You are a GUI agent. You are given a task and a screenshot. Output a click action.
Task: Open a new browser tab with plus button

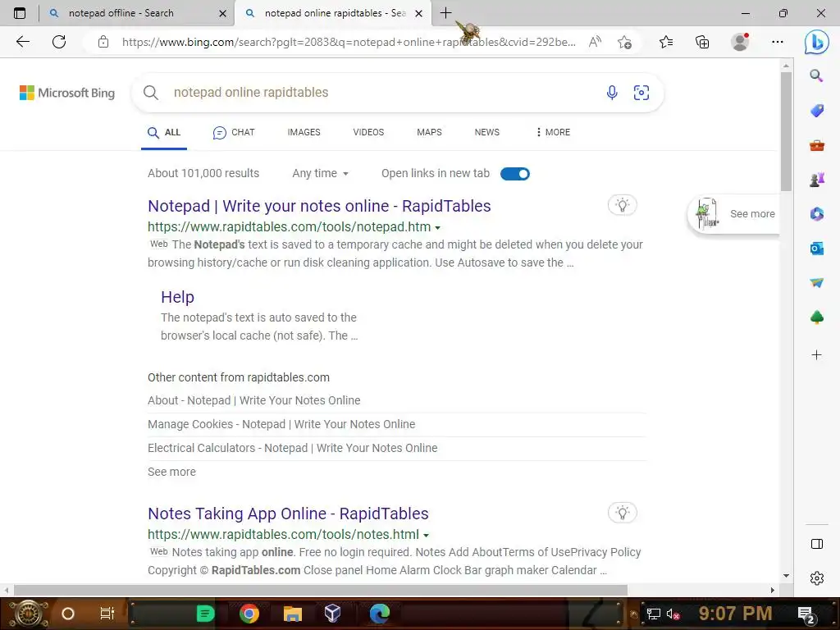point(445,13)
